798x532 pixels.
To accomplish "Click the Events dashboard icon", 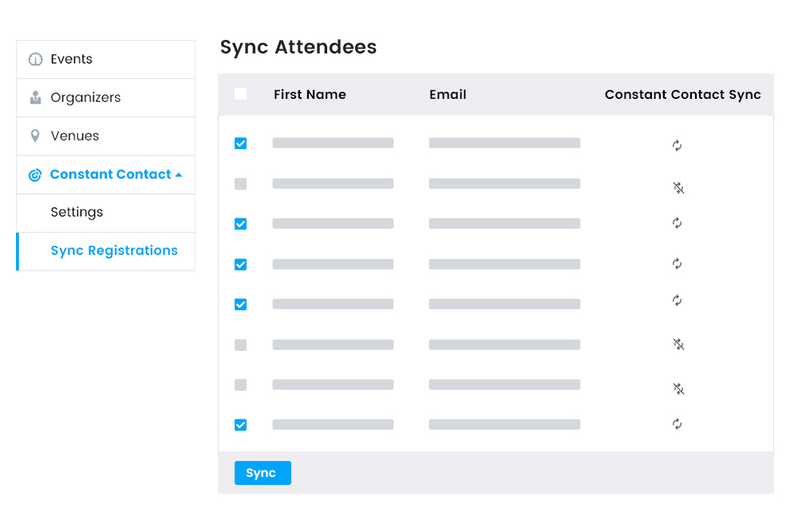I will [x=35, y=58].
